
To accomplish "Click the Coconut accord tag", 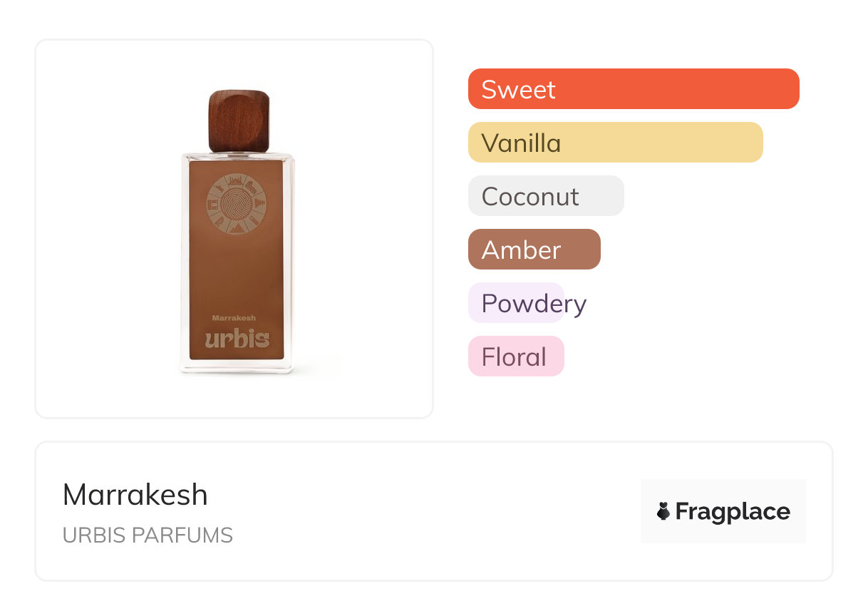I will coord(546,196).
